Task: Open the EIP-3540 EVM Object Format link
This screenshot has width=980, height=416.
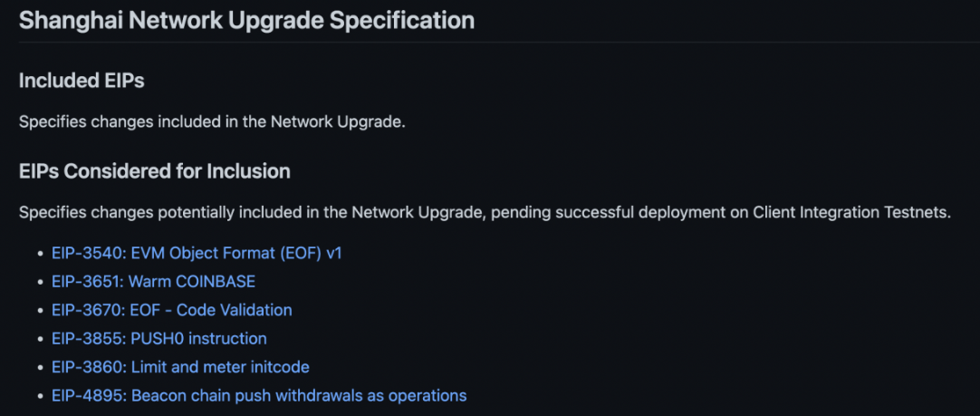Action: (197, 254)
